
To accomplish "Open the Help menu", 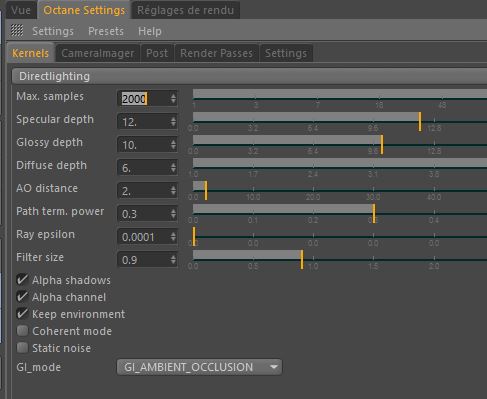I will (x=150, y=31).
